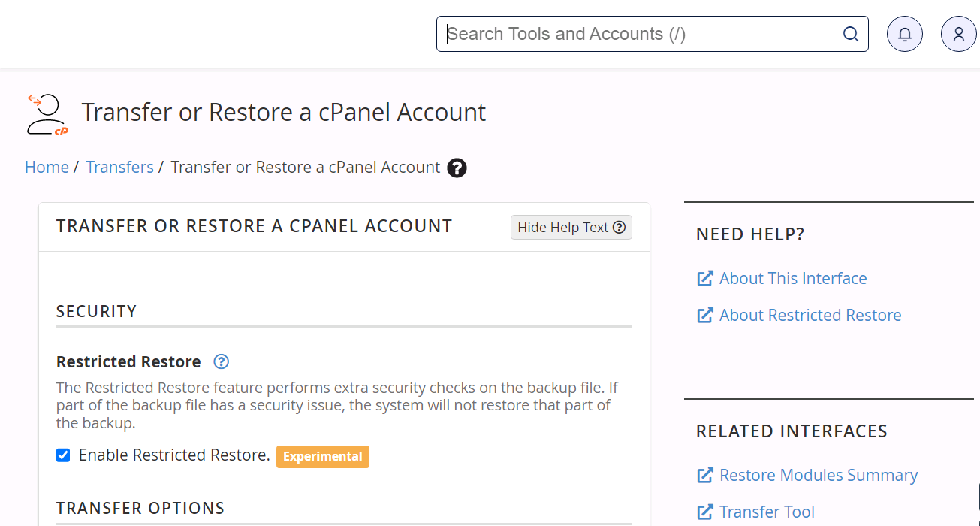This screenshot has height=526, width=980.
Task: Open the notifications bell
Action: [905, 34]
